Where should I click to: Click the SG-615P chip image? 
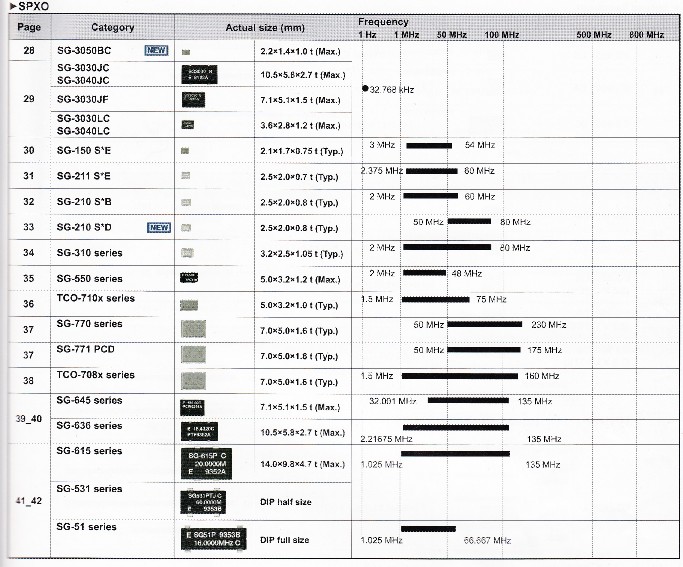[x=206, y=464]
